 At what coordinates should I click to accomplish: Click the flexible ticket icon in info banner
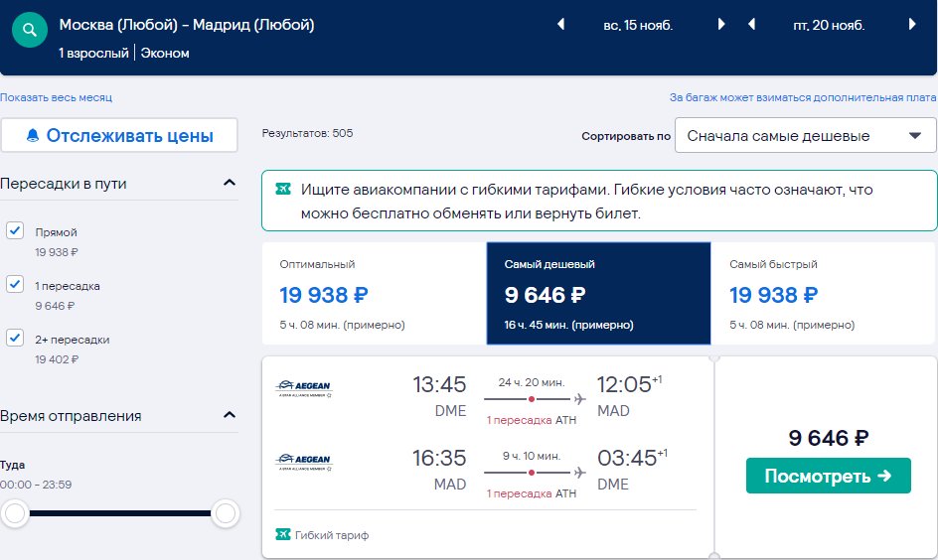[283, 189]
